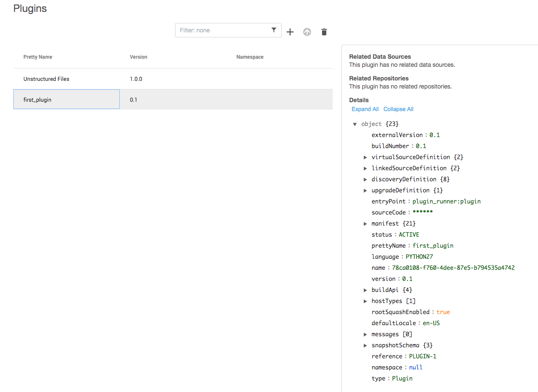Sort by Version column header
This screenshot has height=392, width=538.
click(138, 57)
